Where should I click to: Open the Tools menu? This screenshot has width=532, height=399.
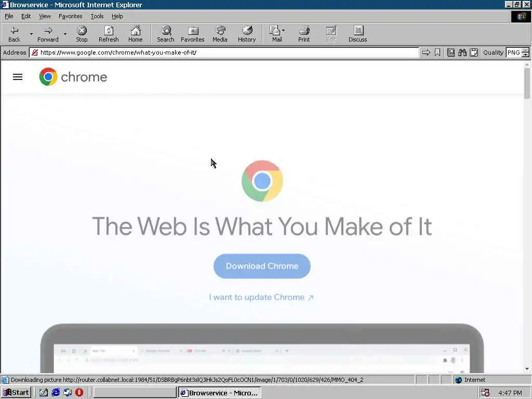(x=97, y=16)
